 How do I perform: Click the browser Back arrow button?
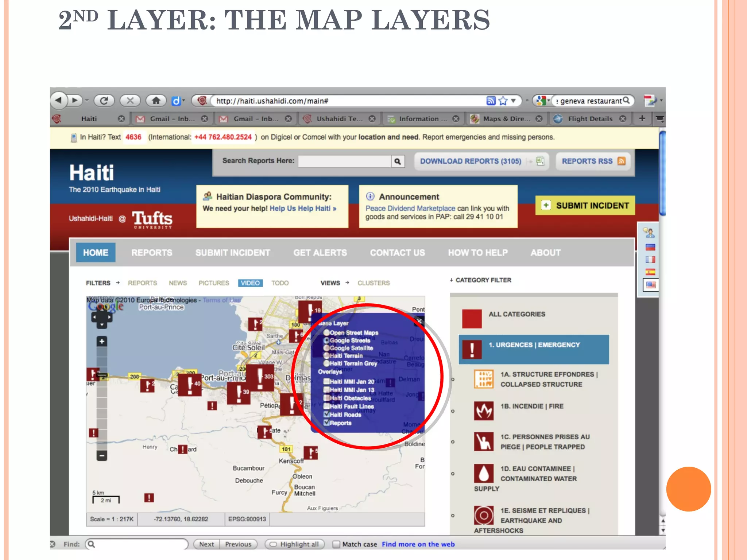[59, 100]
